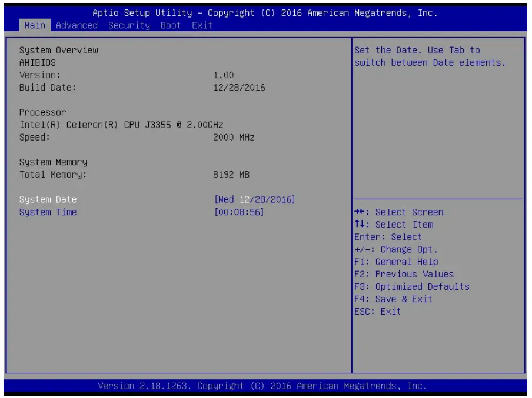
Task: Click the Total Memory: label
Action: click(54, 175)
